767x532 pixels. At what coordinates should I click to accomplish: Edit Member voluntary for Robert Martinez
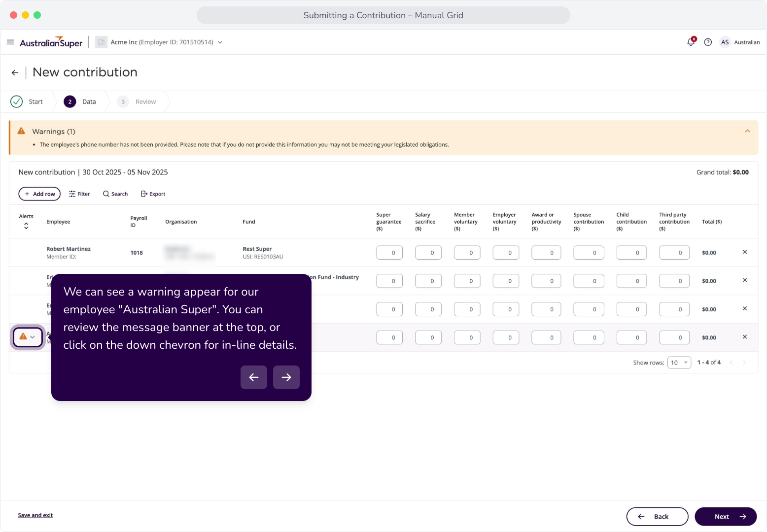pos(467,253)
